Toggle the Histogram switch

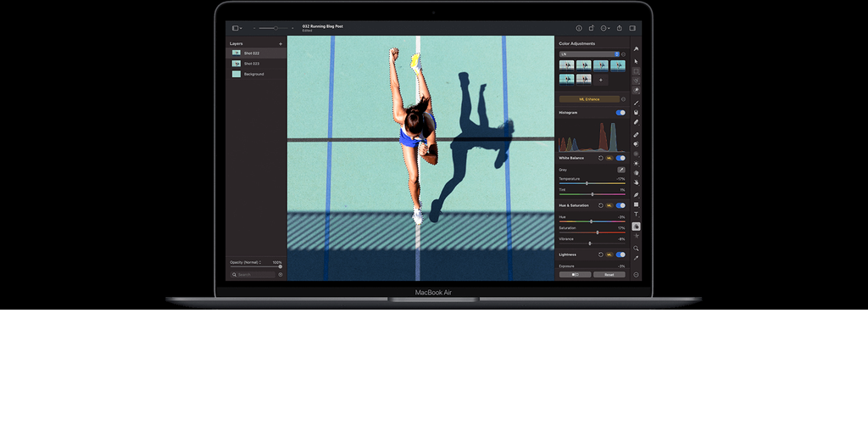click(x=620, y=113)
